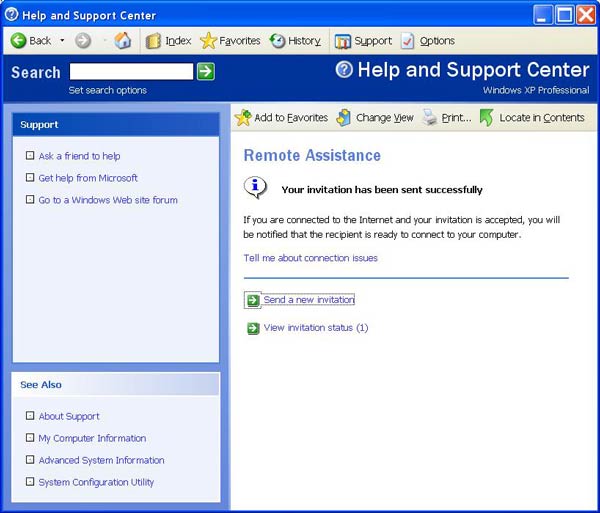Click the Print printer icon
600x513 pixels.
tap(430, 117)
